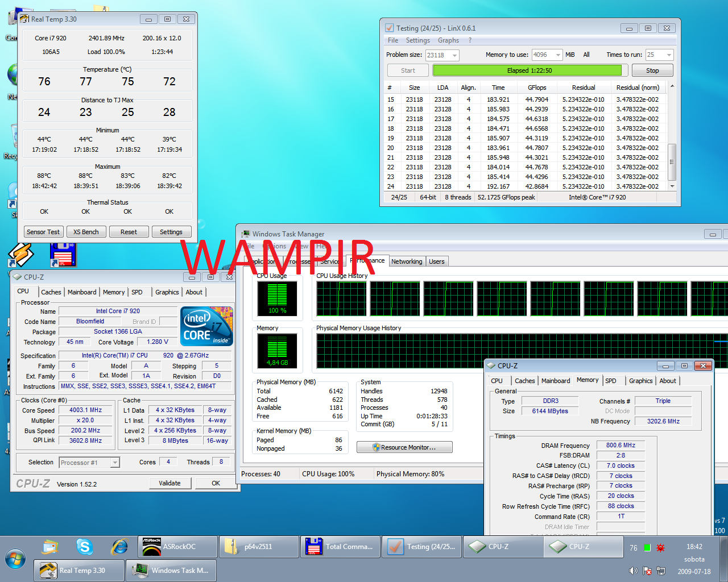Click the green square tray icon

pyautogui.click(x=647, y=548)
